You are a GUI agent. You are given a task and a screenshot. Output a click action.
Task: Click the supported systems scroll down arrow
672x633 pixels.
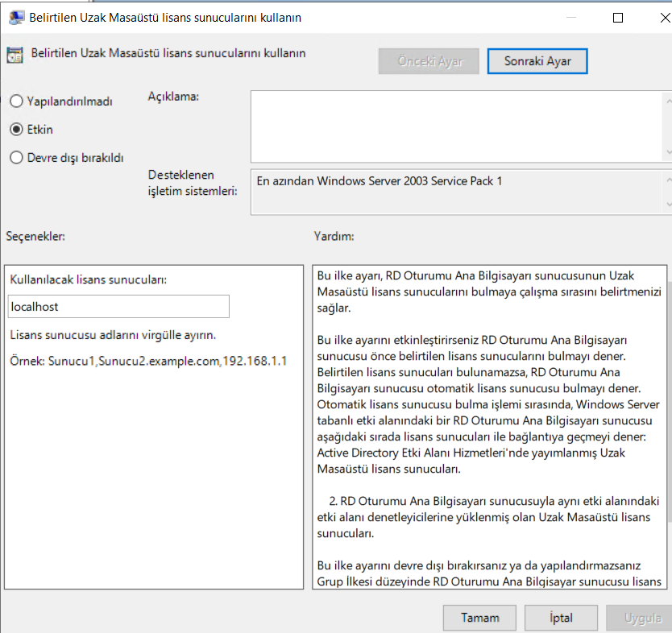tap(668, 205)
